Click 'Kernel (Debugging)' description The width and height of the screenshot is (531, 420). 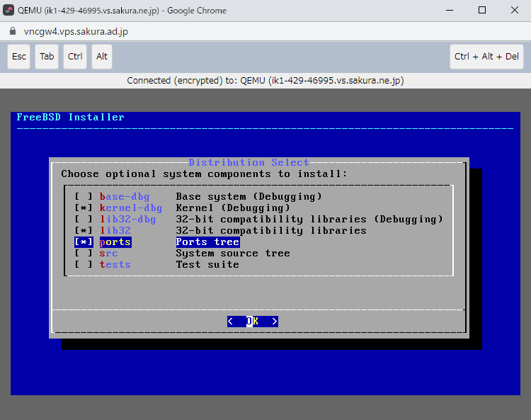pyautogui.click(x=233, y=208)
